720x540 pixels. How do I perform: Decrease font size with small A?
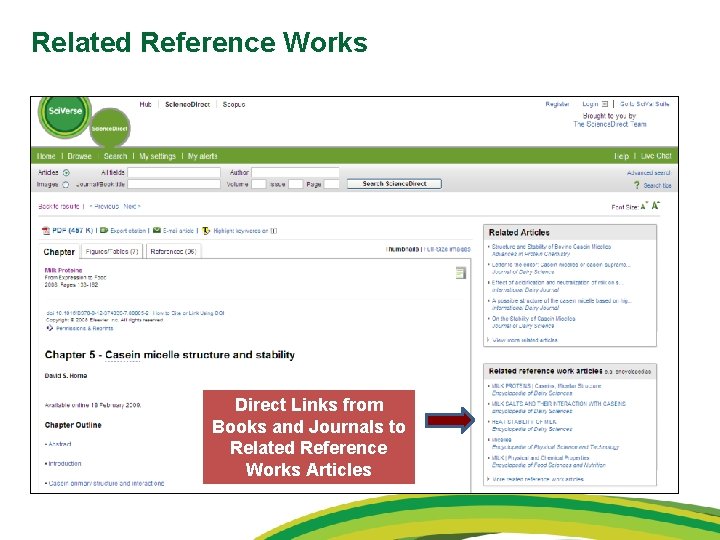pyautogui.click(x=644, y=207)
